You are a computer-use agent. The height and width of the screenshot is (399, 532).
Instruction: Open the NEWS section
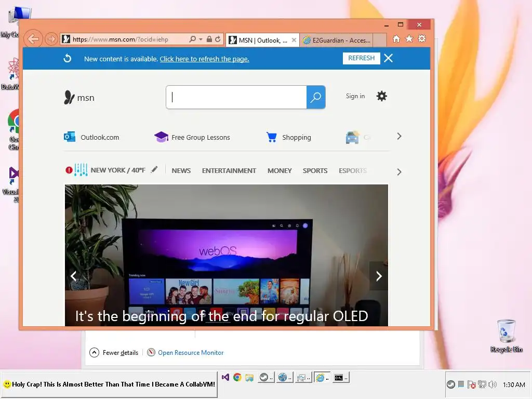click(181, 170)
